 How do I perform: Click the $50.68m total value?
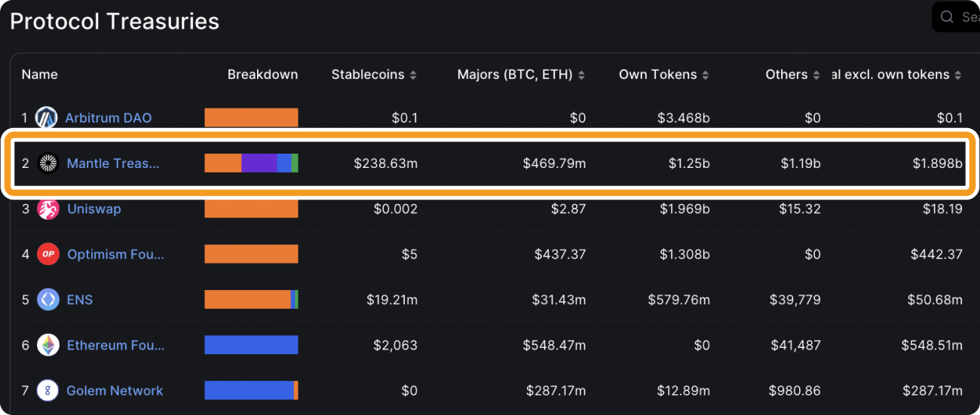[935, 300]
